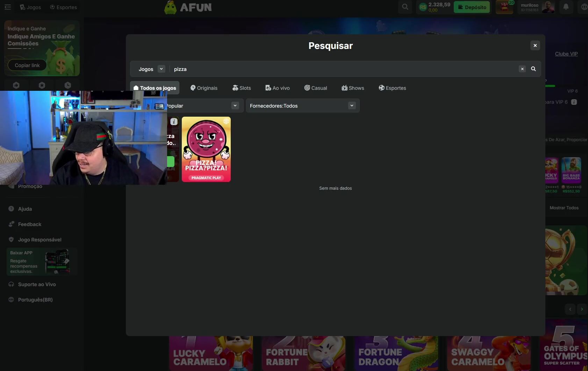Favorite the Pizza Pizza Pizza game icon
This screenshot has width=588, height=371.
[x=226, y=121]
